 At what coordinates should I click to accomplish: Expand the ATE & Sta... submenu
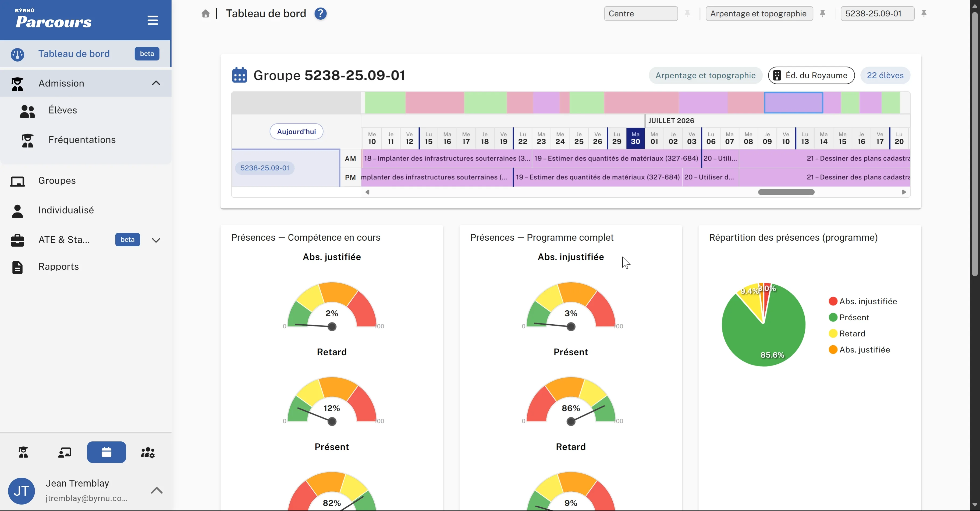[x=156, y=240]
